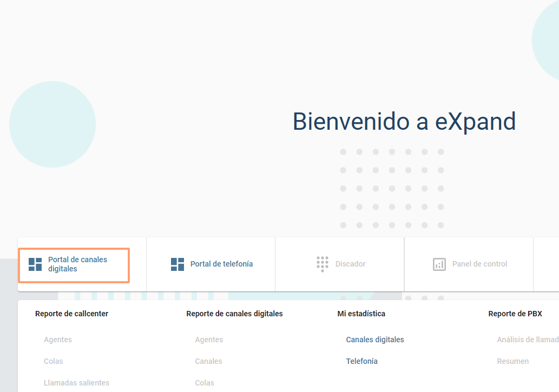Click the Portal de telefonía grid icon
The width and height of the screenshot is (559, 392).
point(177,264)
